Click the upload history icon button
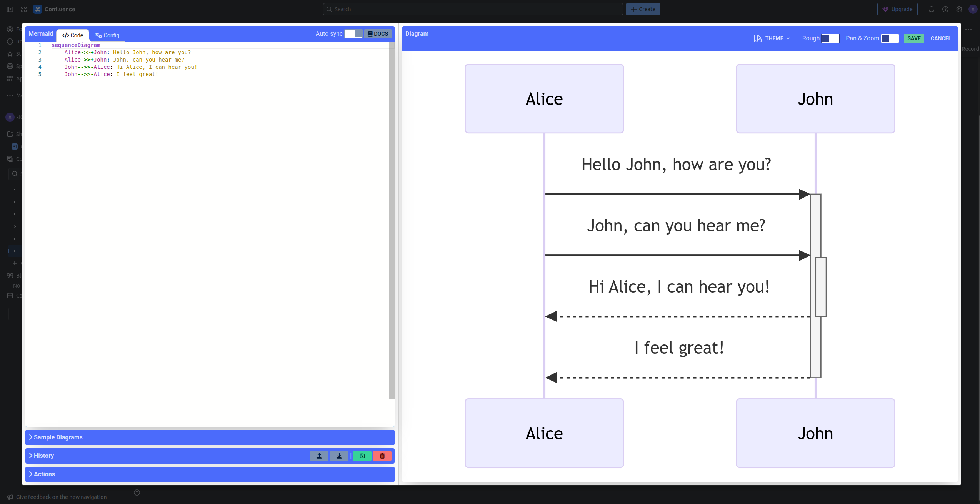The height and width of the screenshot is (504, 980). [319, 456]
